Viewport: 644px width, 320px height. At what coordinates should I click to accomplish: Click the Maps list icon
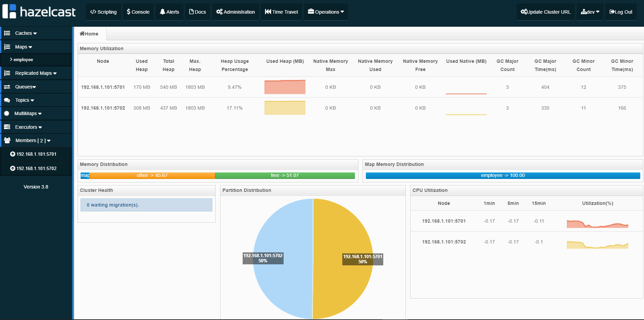tap(7, 47)
